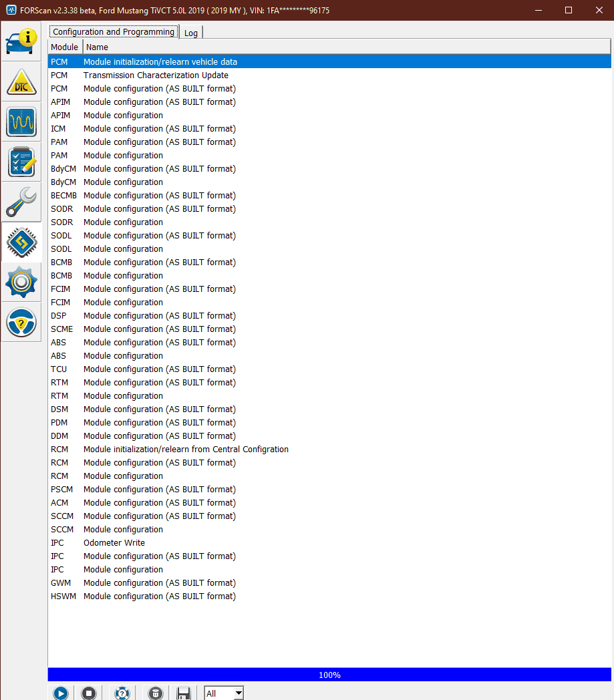
Task: Select BECMB Module configuration (AS BUILT format)
Action: (x=329, y=196)
